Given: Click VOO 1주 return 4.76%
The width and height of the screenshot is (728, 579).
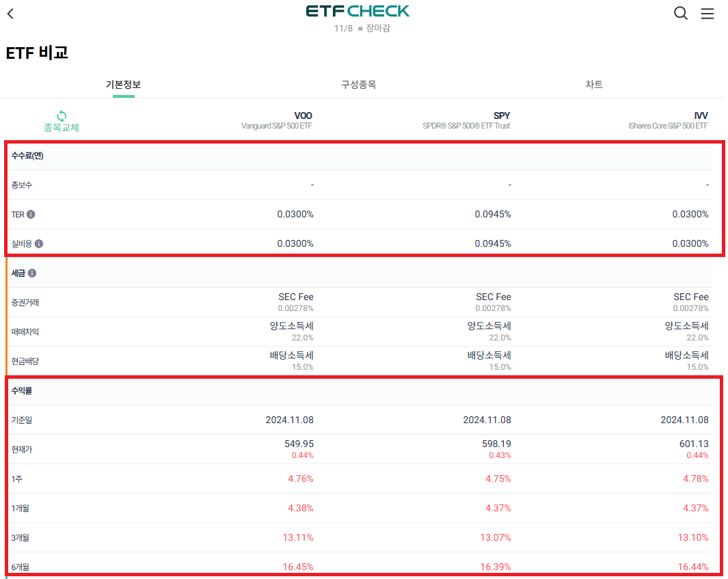Looking at the screenshot, I should (300, 479).
